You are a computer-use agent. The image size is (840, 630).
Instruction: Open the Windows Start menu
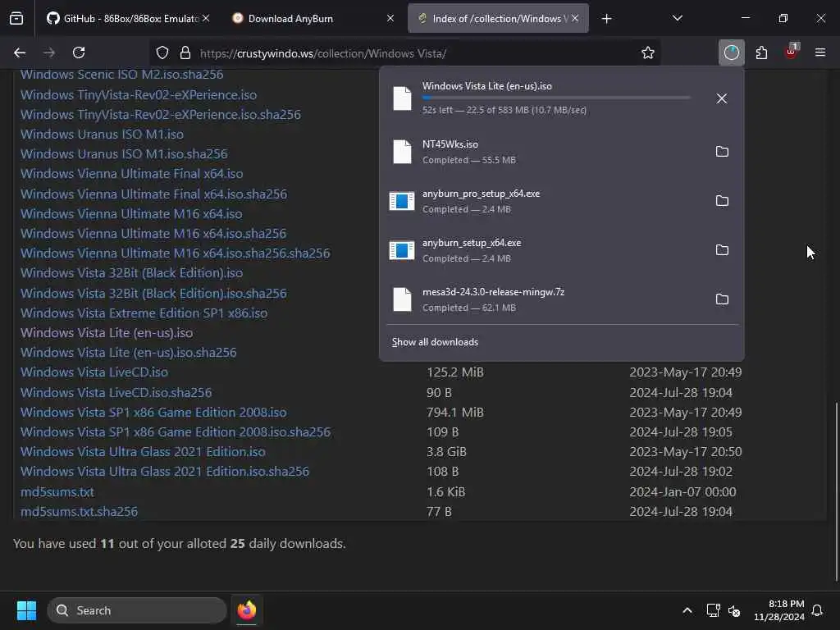[x=26, y=610]
